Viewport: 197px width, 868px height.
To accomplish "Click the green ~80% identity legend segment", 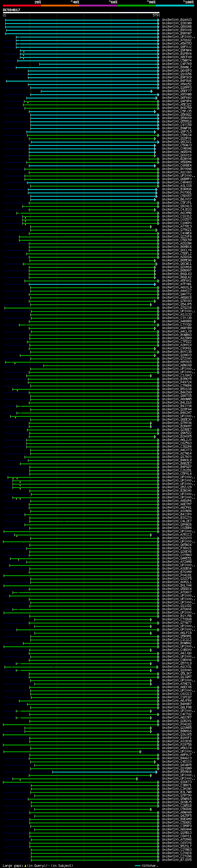I will [x=137, y=6].
